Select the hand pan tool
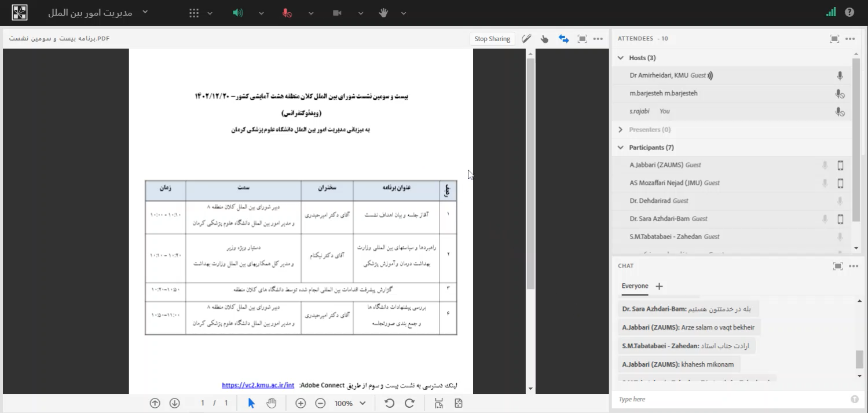Viewport: 868px width, 413px height. tap(272, 404)
